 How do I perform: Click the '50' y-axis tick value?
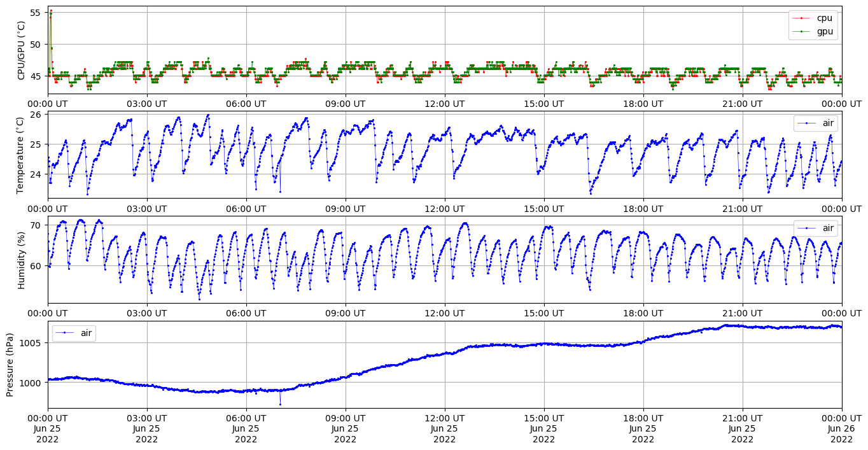click(36, 45)
